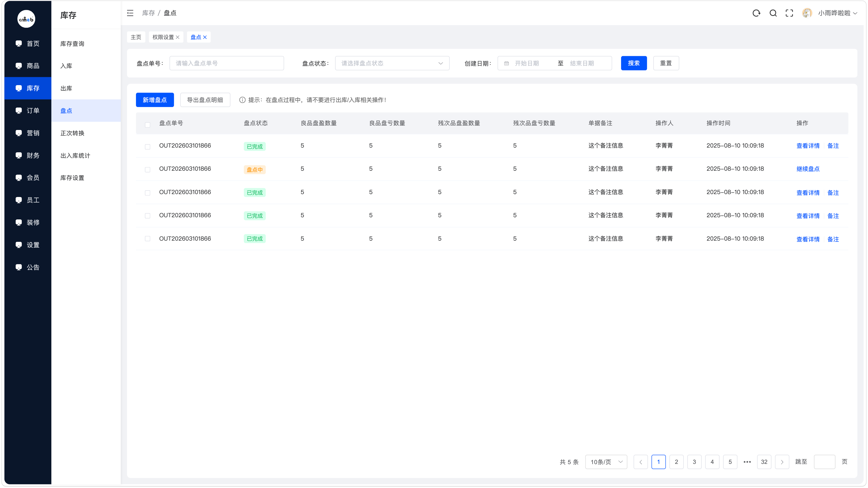Open the 订单 sidebar item

(x=28, y=110)
